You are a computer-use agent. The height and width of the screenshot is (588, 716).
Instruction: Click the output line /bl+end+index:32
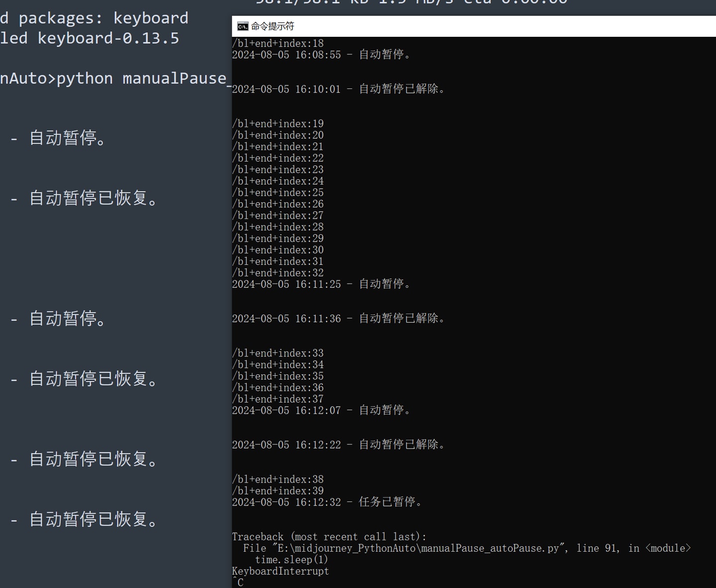(278, 273)
